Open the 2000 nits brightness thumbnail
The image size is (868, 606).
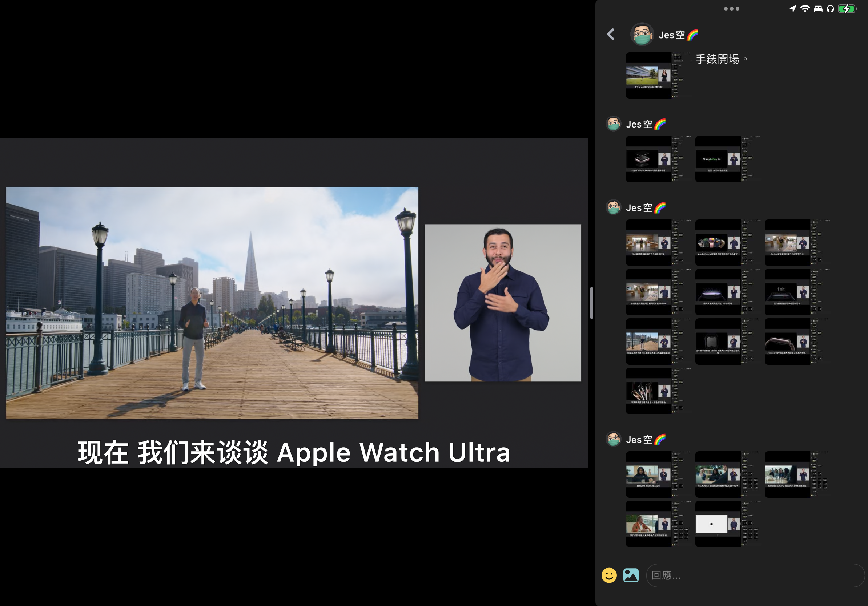click(x=729, y=292)
